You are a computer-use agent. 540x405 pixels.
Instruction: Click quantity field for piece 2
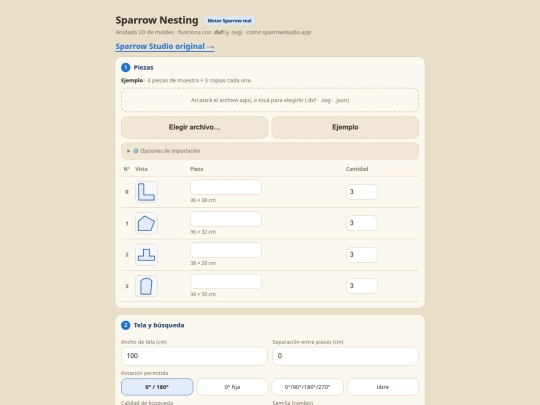(x=362, y=255)
